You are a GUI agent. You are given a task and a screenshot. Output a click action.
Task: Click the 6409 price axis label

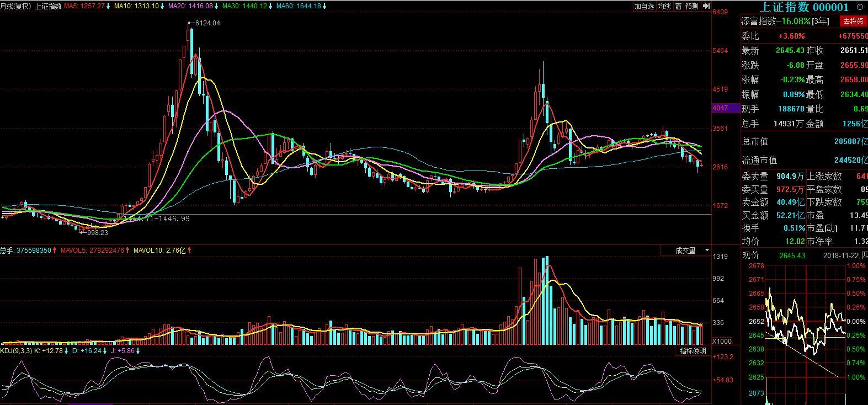[x=721, y=12]
